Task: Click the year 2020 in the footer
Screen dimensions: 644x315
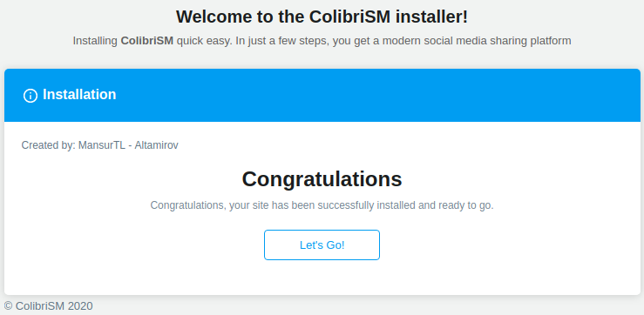Action: point(80,306)
